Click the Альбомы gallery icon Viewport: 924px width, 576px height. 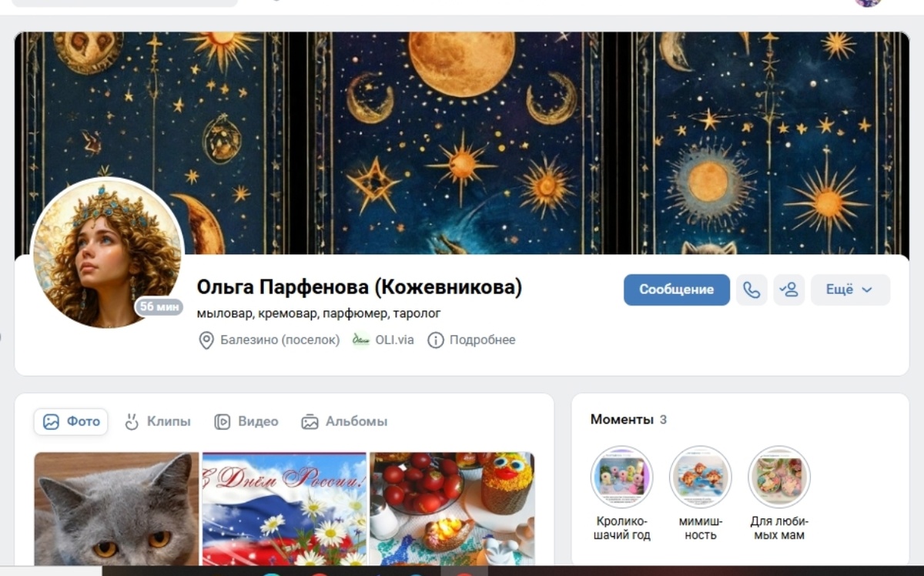click(x=310, y=422)
